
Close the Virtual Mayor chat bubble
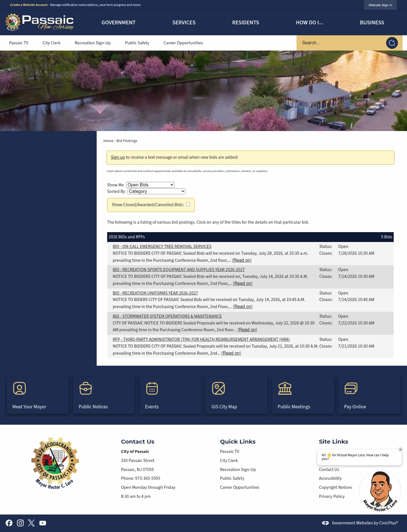coord(400,450)
